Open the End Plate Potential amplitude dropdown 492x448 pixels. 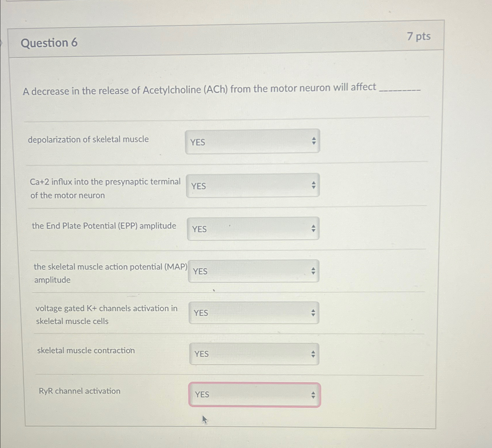click(253, 229)
